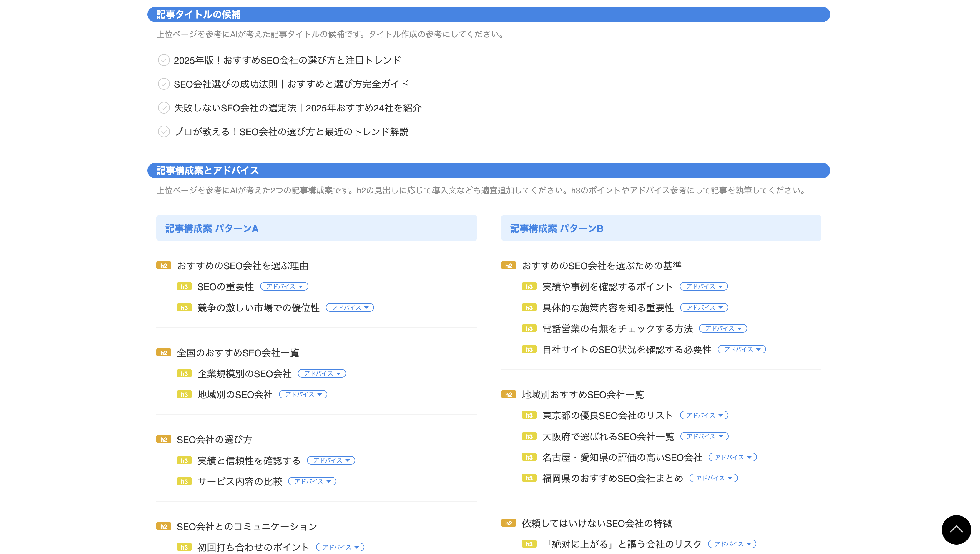Click the h2 badge beside '地域別おすすめSEO会社一覧'
The image size is (980, 554).
(x=509, y=395)
